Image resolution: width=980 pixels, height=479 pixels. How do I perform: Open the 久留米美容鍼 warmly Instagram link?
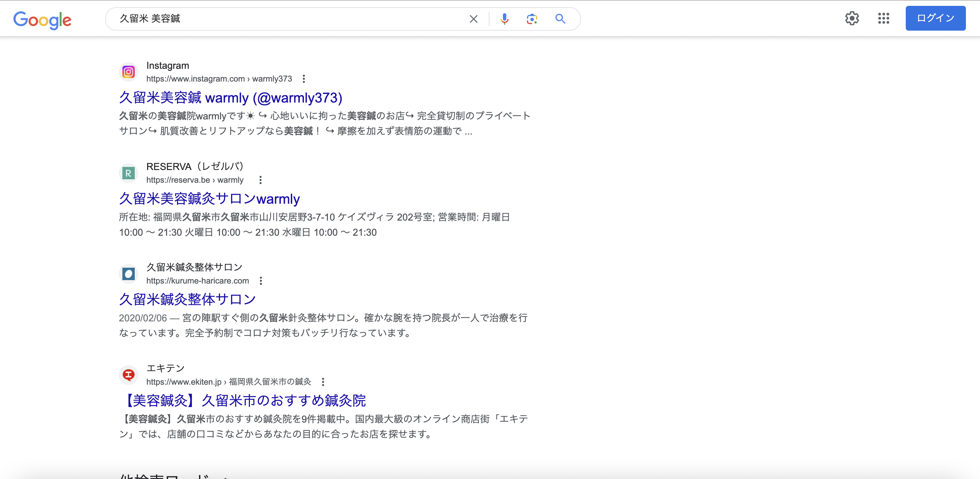[230, 97]
